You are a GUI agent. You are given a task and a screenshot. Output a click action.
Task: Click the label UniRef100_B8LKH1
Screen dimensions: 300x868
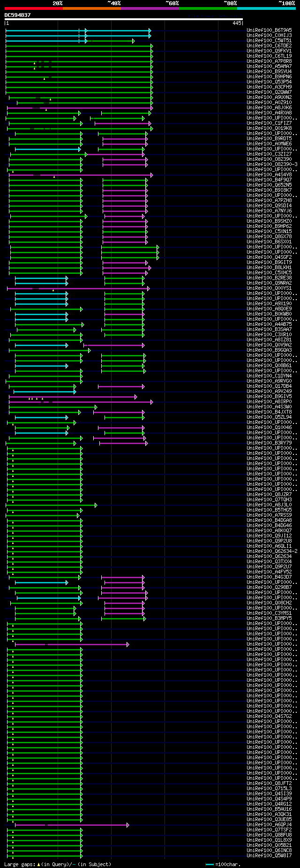click(269, 267)
